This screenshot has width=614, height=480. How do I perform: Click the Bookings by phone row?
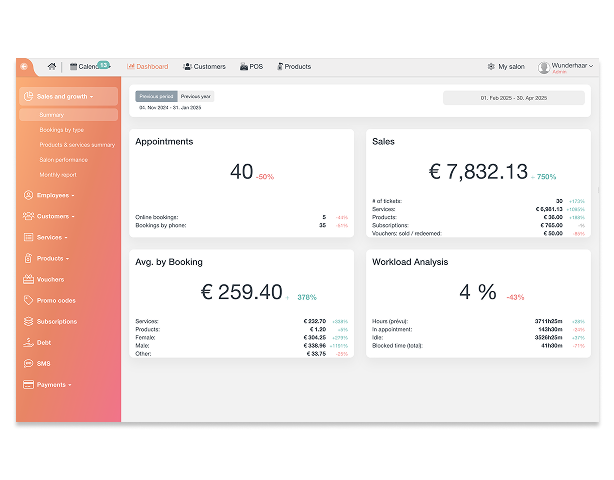242,225
